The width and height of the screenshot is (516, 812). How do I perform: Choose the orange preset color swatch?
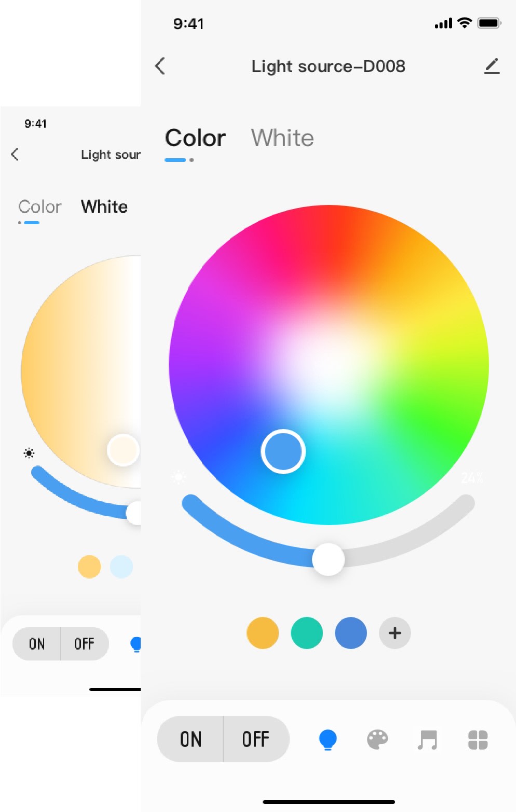click(x=263, y=633)
